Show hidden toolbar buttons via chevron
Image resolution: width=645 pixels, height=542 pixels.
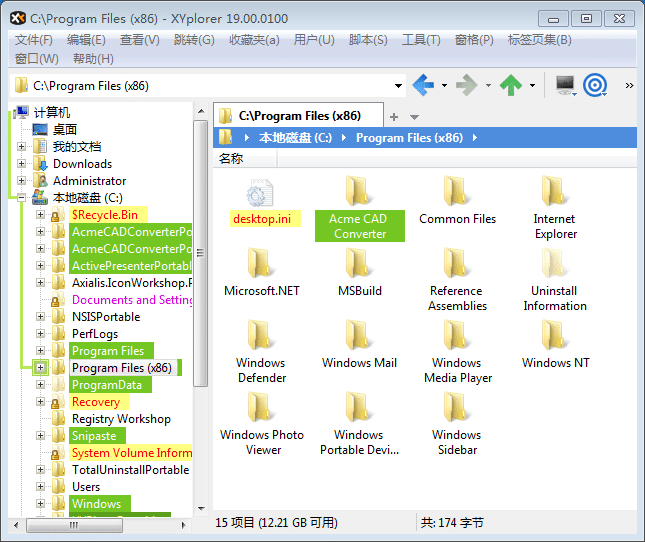coord(629,86)
